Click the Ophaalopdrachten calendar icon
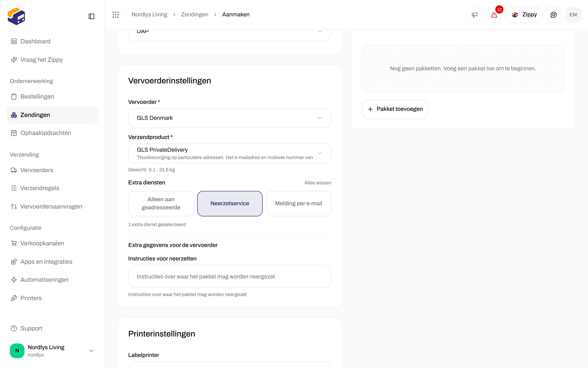This screenshot has width=588, height=368. [x=14, y=133]
